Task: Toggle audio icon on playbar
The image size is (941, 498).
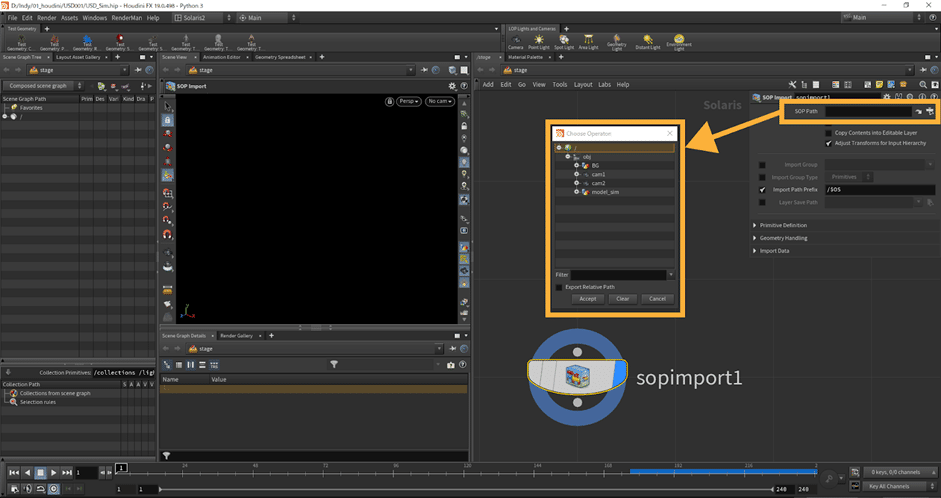Action: point(27,488)
